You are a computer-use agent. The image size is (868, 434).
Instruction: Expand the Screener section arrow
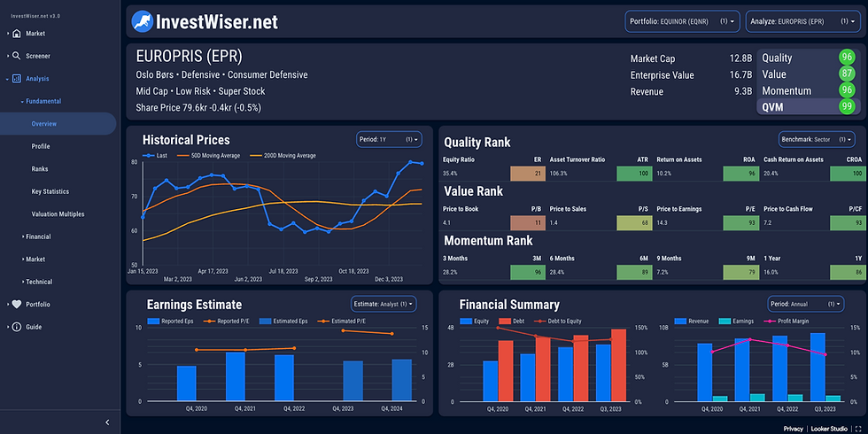coord(8,56)
